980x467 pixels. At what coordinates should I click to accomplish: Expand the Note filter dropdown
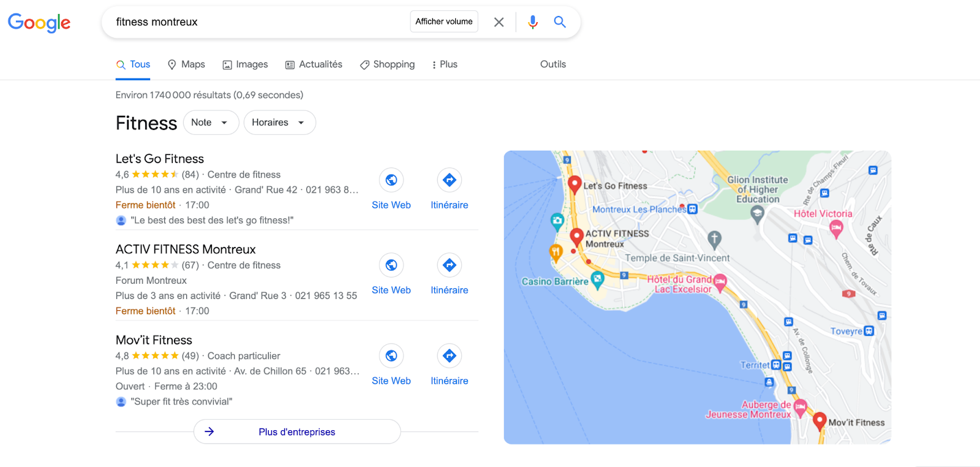click(x=211, y=123)
